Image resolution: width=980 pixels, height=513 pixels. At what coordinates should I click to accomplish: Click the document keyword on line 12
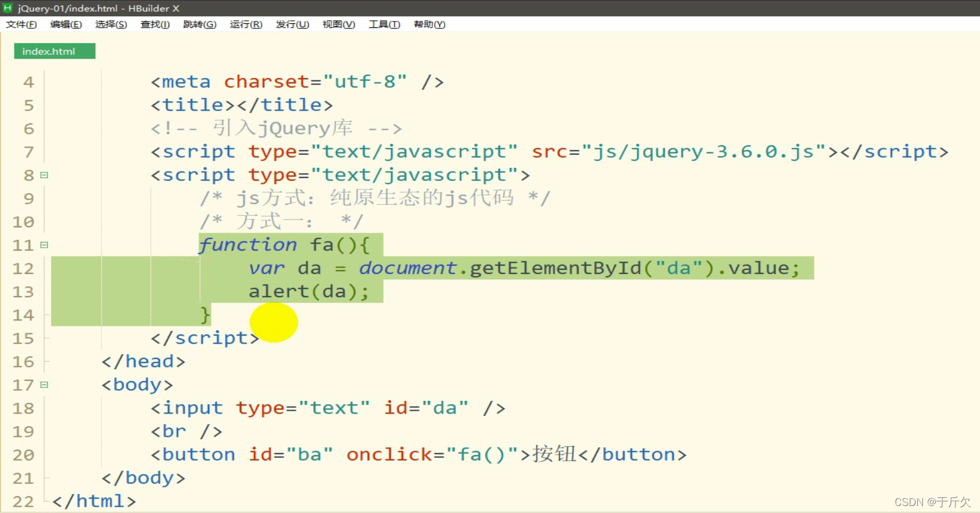407,268
